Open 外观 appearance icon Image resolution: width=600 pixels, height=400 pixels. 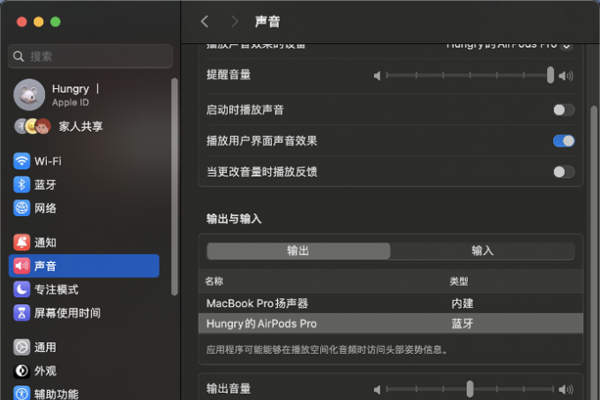click(22, 371)
